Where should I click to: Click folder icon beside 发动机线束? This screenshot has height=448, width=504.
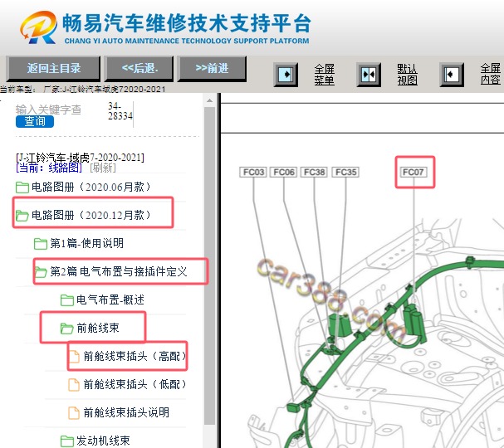pyautogui.click(x=67, y=441)
